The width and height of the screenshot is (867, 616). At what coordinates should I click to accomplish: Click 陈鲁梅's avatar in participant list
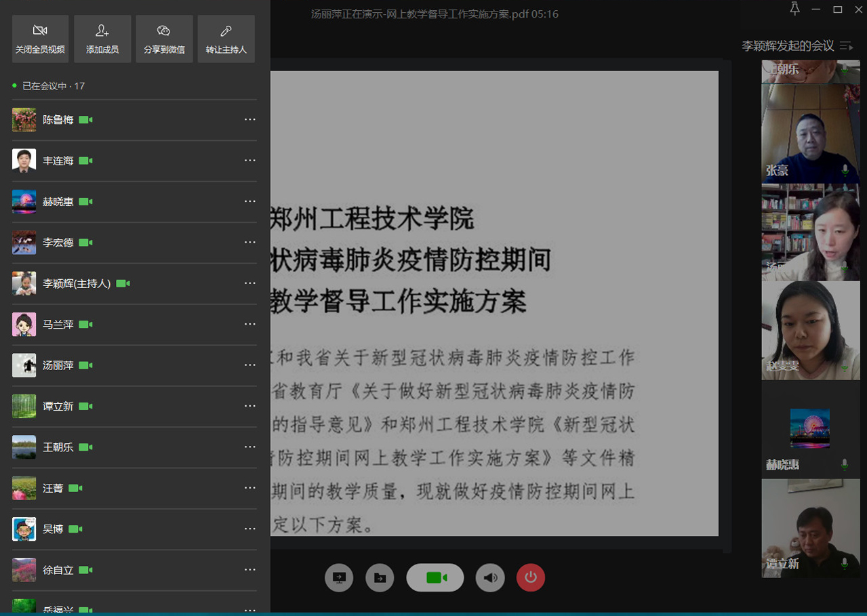click(24, 120)
